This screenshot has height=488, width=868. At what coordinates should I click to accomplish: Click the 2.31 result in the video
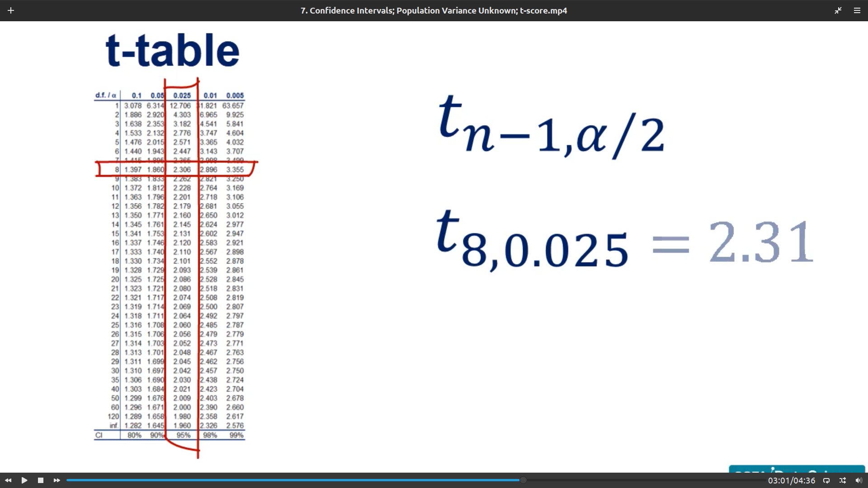coord(761,242)
